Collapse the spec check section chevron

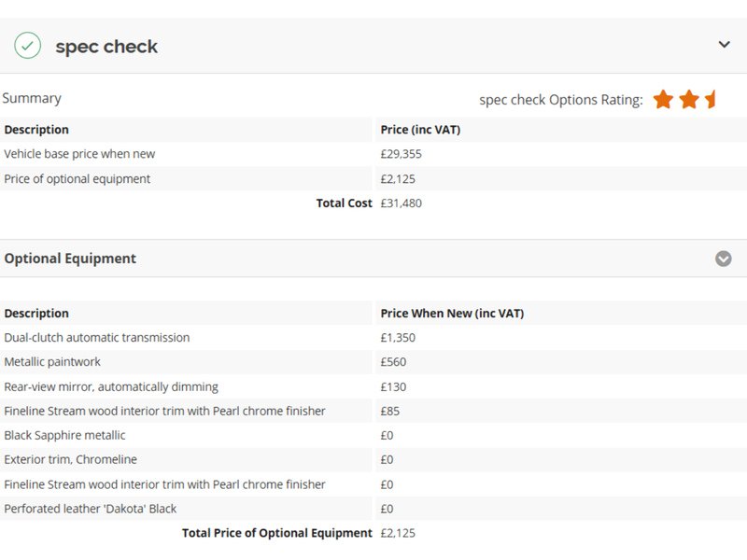click(x=725, y=45)
